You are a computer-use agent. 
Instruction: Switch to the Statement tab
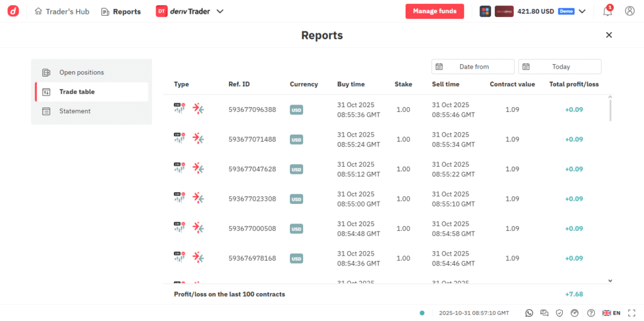click(75, 111)
